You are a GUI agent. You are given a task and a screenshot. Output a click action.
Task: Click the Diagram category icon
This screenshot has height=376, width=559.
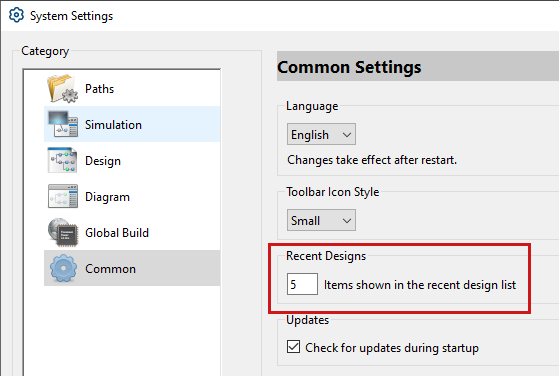[63, 196]
